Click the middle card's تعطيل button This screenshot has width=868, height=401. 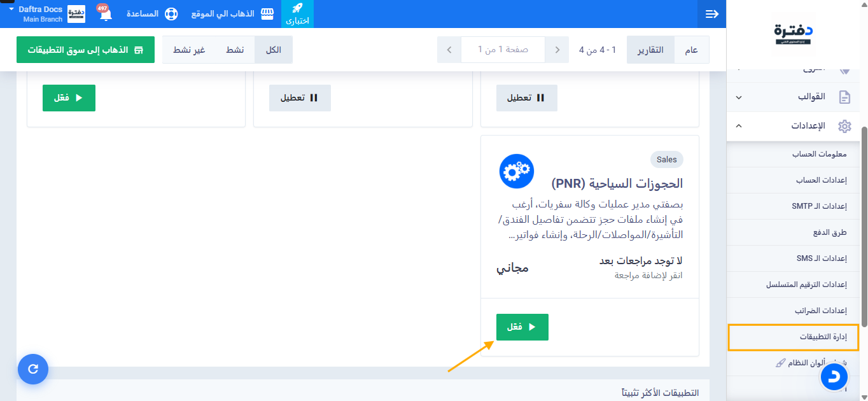300,98
